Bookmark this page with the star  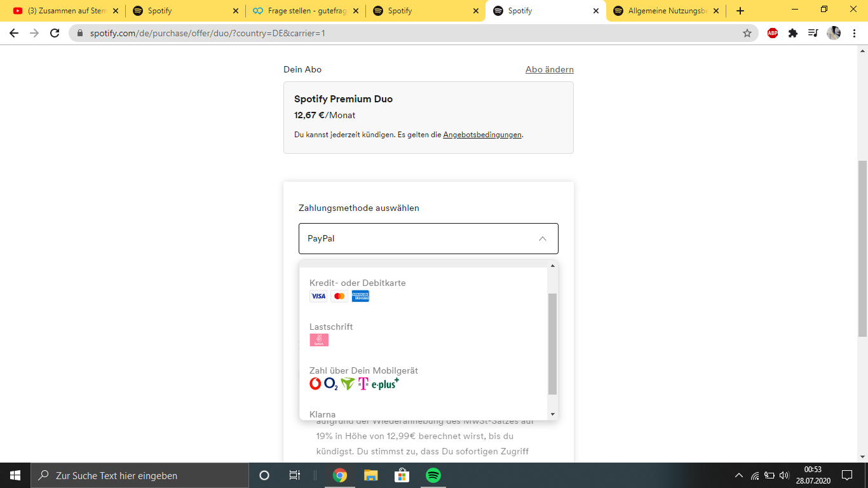pyautogui.click(x=747, y=33)
